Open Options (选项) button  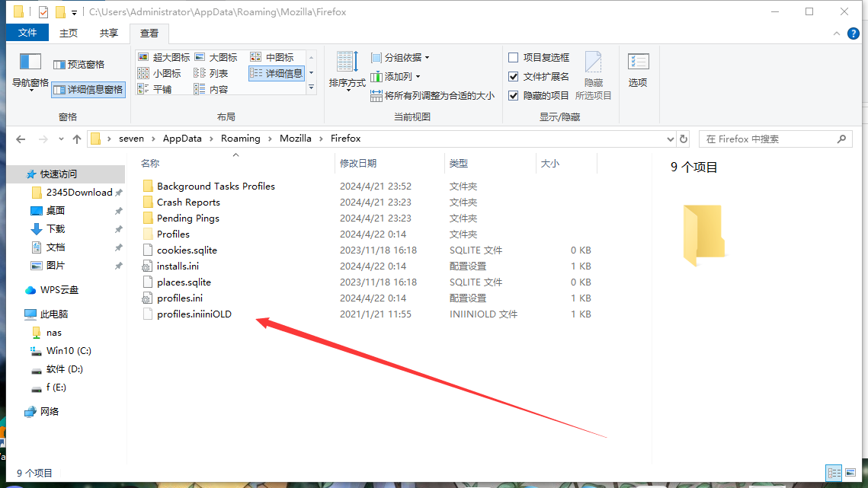638,70
